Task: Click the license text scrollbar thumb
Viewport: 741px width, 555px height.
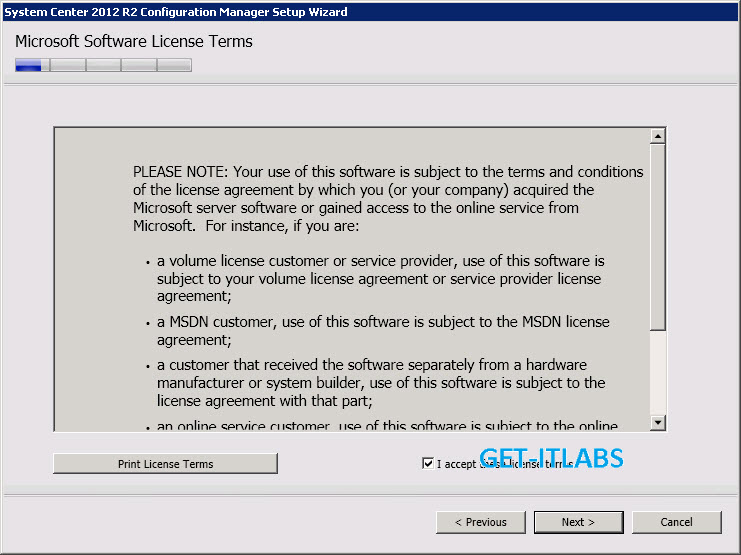Action: [658, 238]
